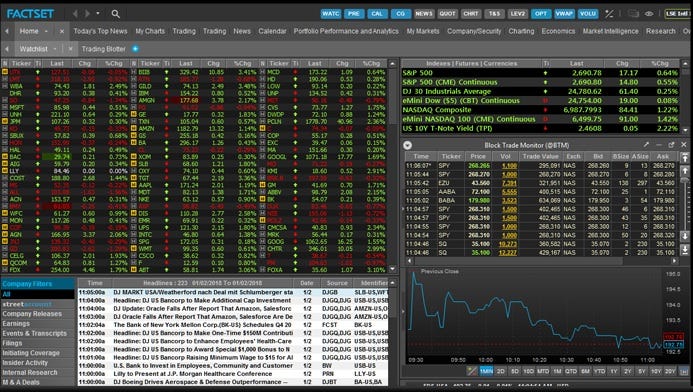Click the pin icon on Block Trade Monitor

[646, 145]
